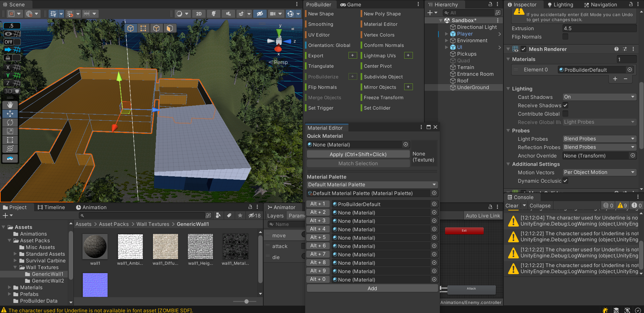
Task: Select the Move tool
Action: [10, 114]
